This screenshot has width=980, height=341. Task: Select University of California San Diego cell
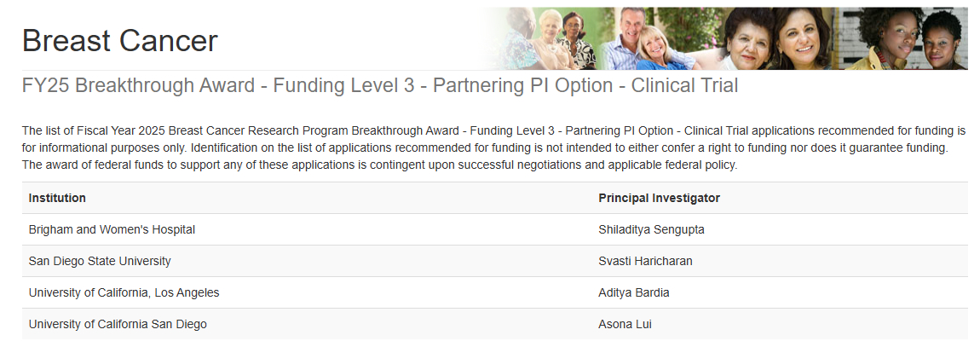point(118,324)
